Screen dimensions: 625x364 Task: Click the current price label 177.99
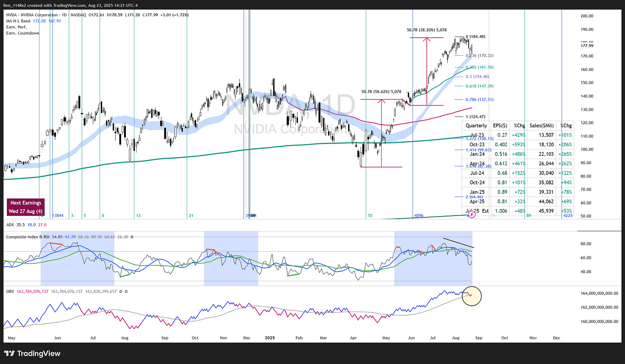[587, 45]
